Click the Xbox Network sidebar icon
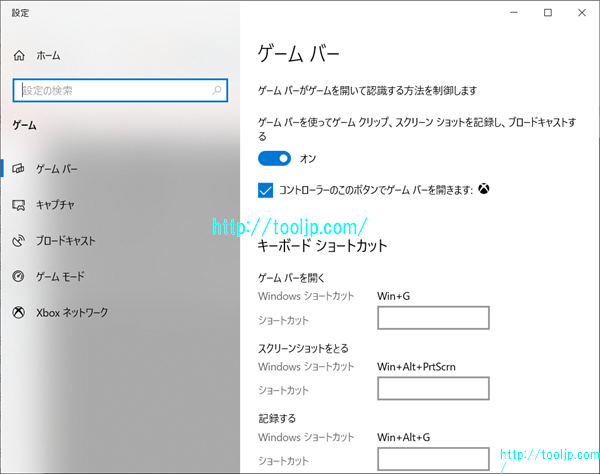Screen dimensions: 600x474 tap(18, 313)
